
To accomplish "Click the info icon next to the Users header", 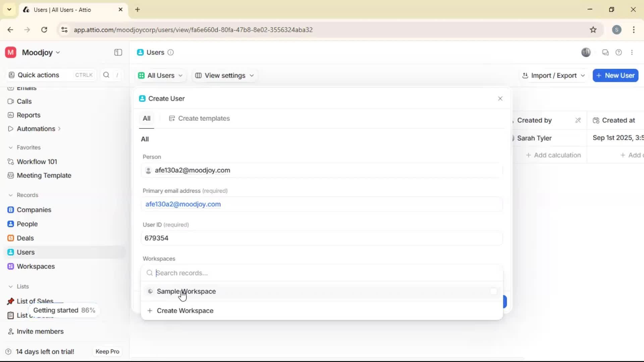I will pos(171,53).
